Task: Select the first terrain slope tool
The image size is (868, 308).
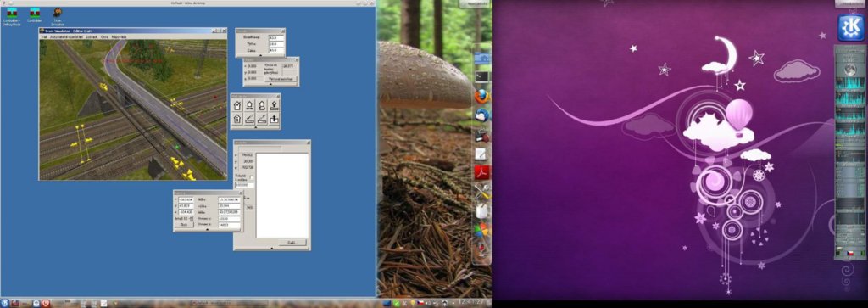Action: (250, 118)
